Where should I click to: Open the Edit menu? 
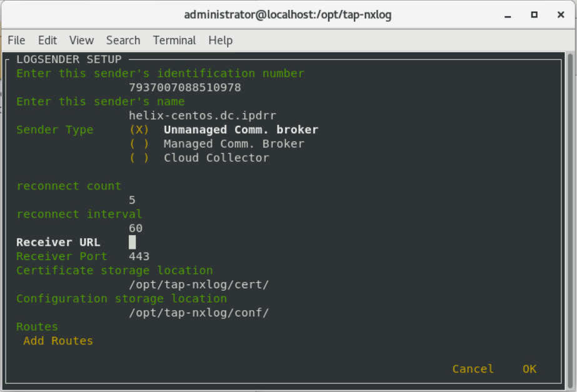click(x=47, y=40)
